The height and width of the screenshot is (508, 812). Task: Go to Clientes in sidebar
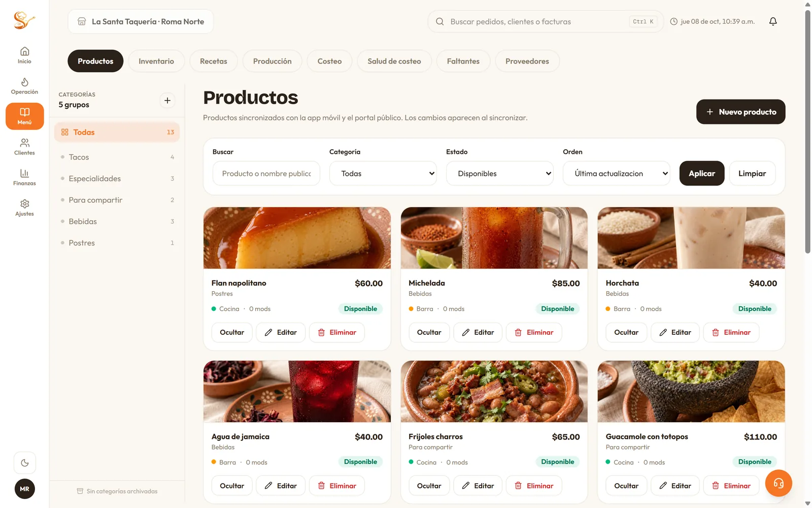pyautogui.click(x=24, y=147)
